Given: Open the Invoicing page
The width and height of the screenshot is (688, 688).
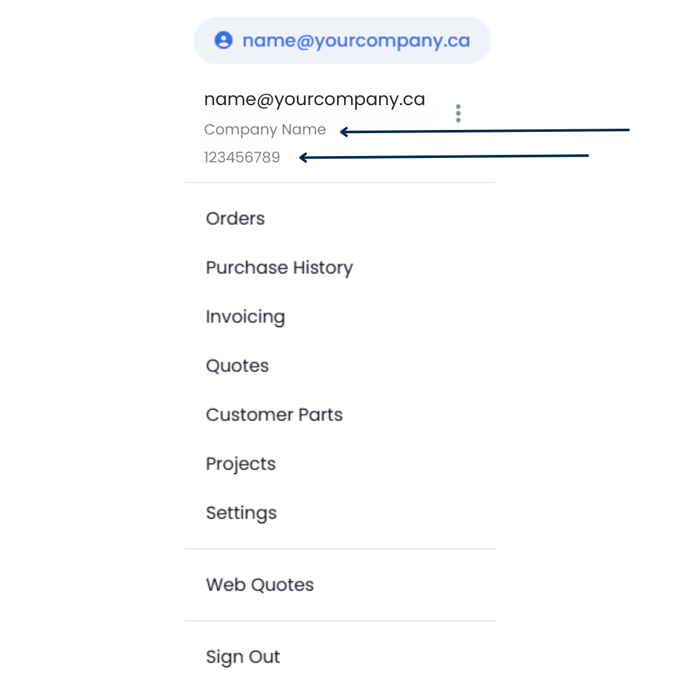Looking at the screenshot, I should (245, 316).
